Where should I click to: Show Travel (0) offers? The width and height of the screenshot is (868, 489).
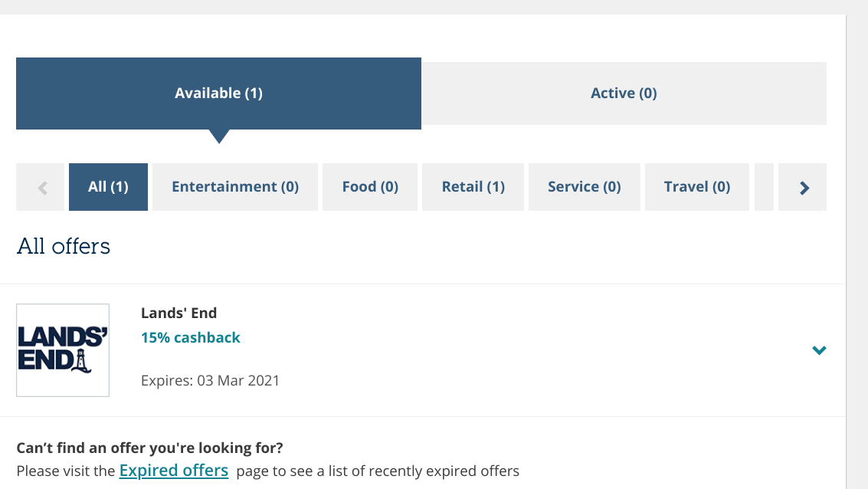(x=697, y=187)
